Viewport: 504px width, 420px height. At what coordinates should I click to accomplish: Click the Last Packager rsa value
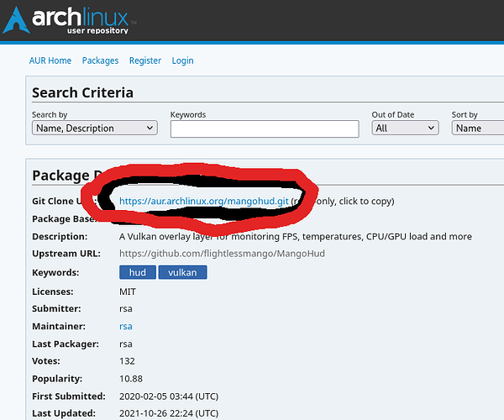click(x=126, y=344)
